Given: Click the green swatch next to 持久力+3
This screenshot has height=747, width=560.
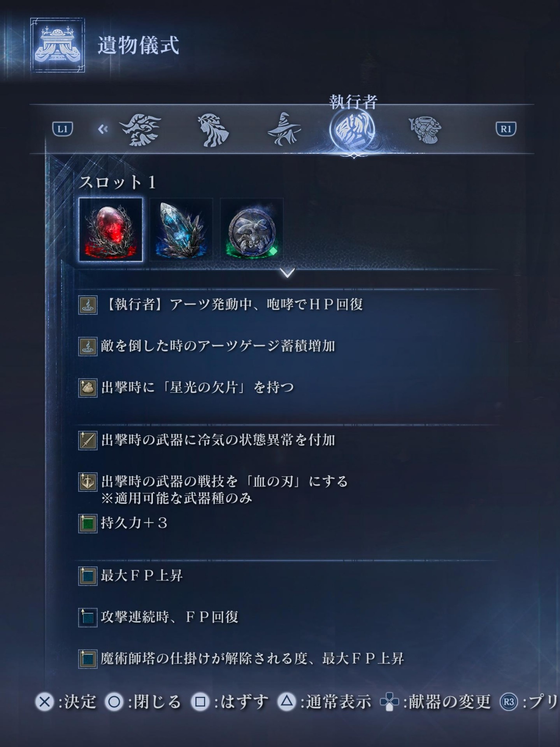Looking at the screenshot, I should pos(88,523).
